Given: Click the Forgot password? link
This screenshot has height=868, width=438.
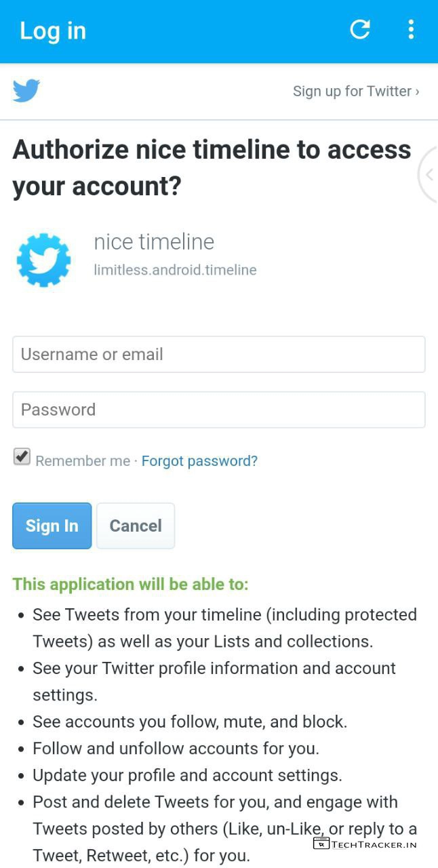Looking at the screenshot, I should (199, 461).
